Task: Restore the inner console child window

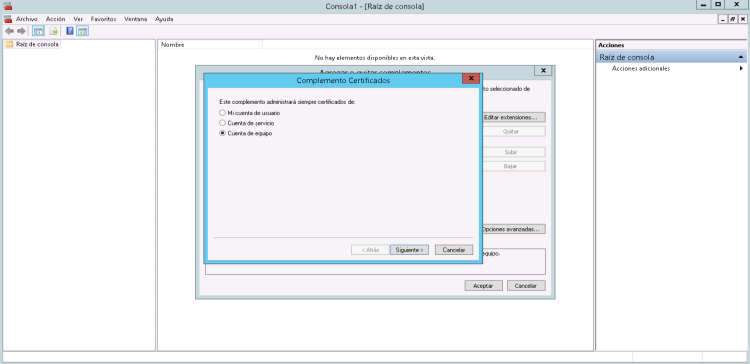Action: (x=733, y=19)
